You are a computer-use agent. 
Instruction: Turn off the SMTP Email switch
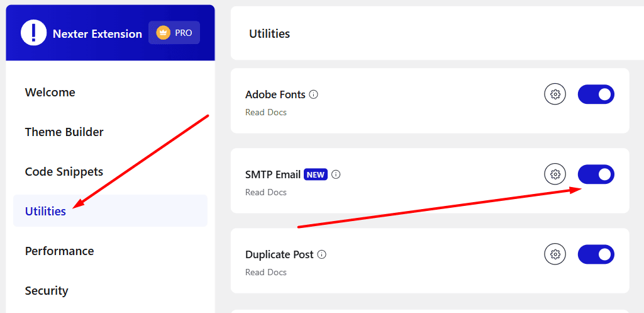coord(596,174)
